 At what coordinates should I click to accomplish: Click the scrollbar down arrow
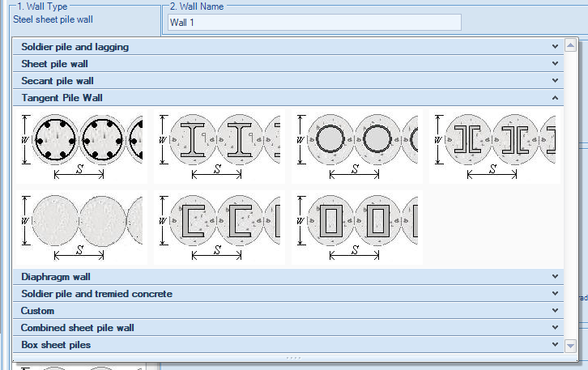tap(570, 346)
